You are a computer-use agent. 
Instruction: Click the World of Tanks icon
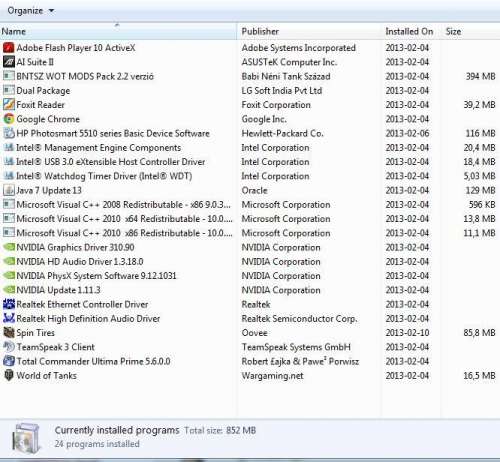[9, 376]
